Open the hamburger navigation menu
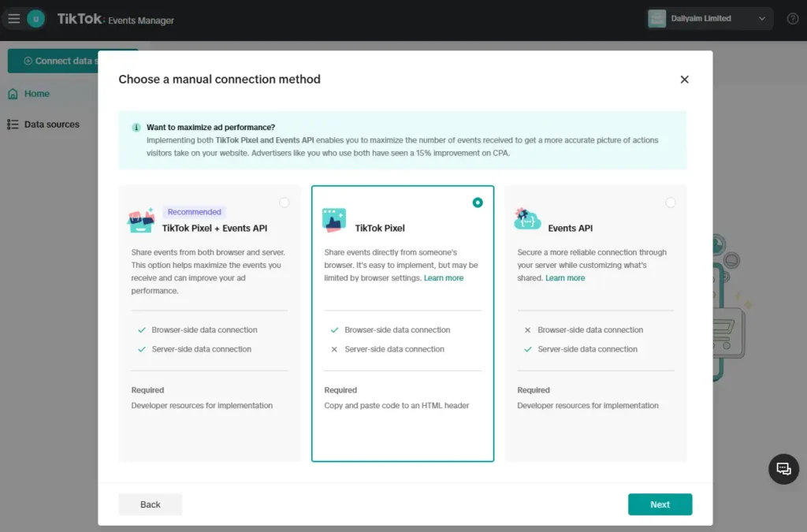The width and height of the screenshot is (807, 532). 14,19
